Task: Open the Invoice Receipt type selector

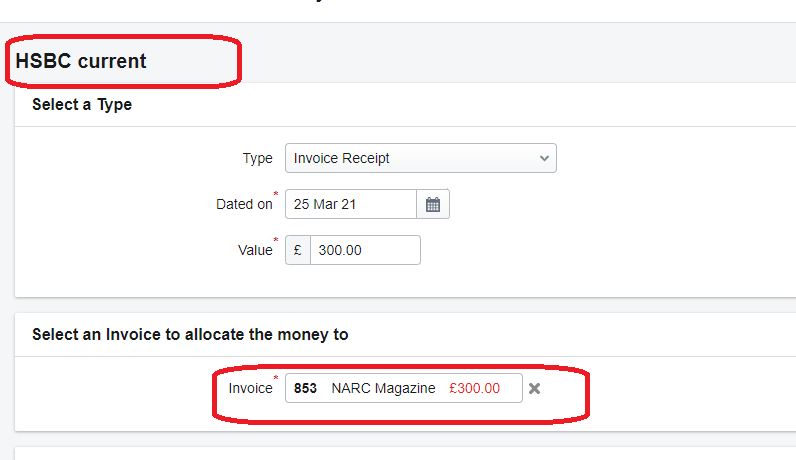Action: tap(421, 158)
